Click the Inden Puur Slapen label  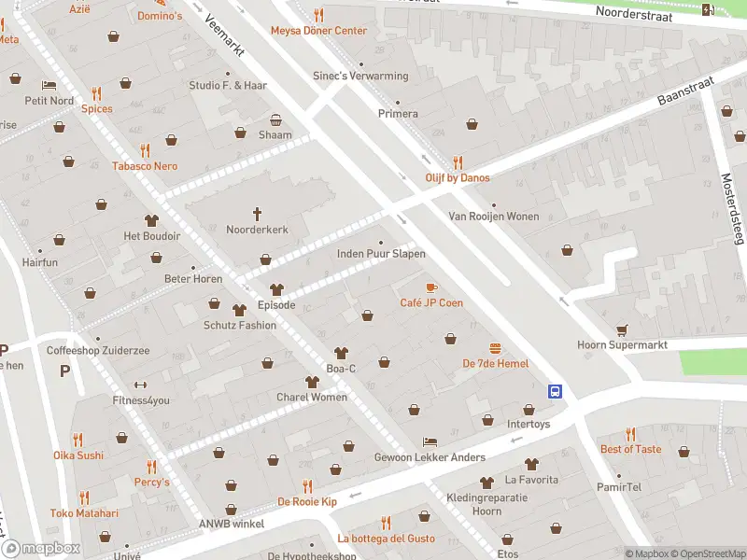[381, 254]
